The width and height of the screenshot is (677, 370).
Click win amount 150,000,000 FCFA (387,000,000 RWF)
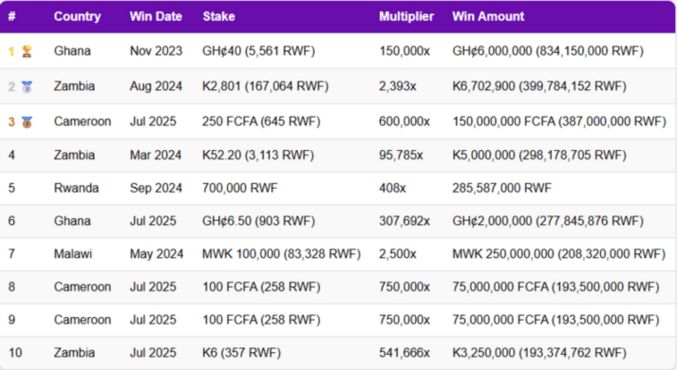click(560, 121)
